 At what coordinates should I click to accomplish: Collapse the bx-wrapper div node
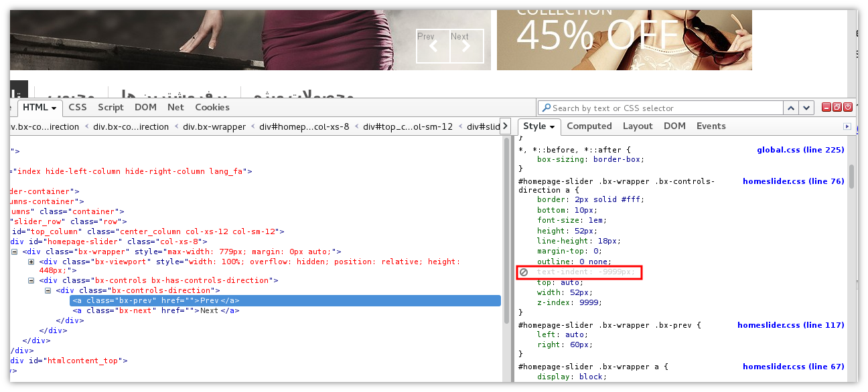pyautogui.click(x=15, y=252)
